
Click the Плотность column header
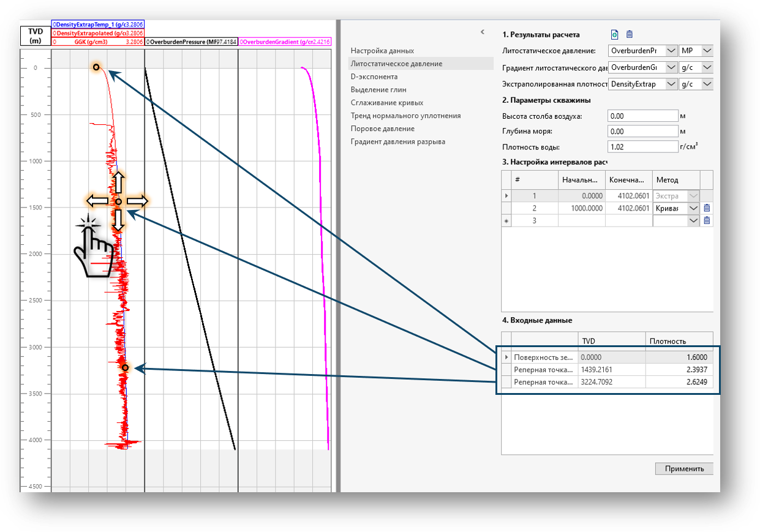point(680,341)
